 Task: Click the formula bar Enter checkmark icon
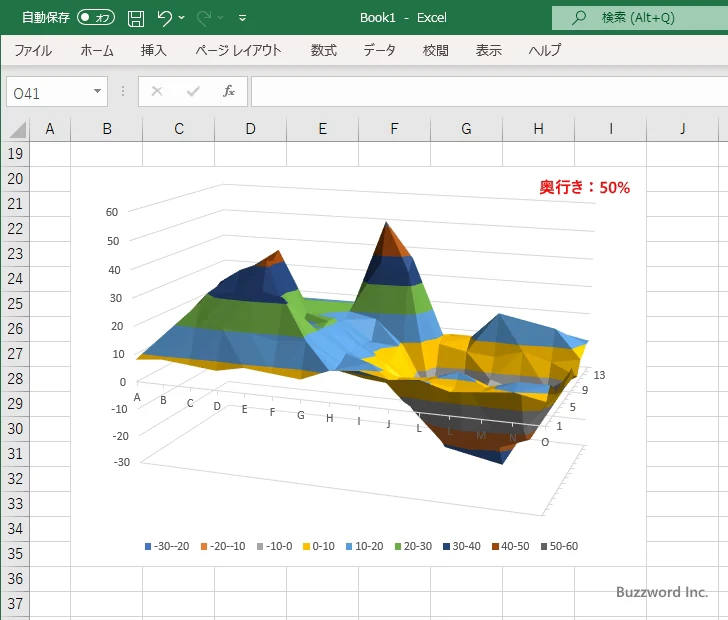pos(193,91)
